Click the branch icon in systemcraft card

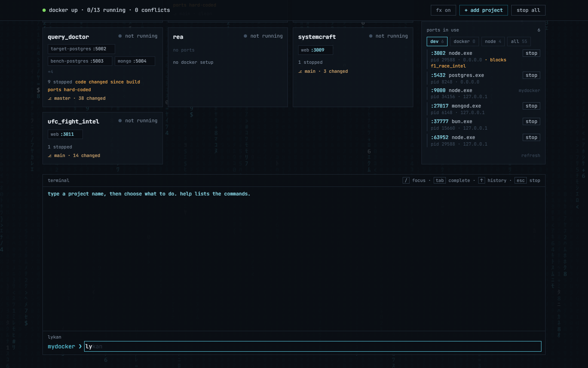tap(300, 72)
